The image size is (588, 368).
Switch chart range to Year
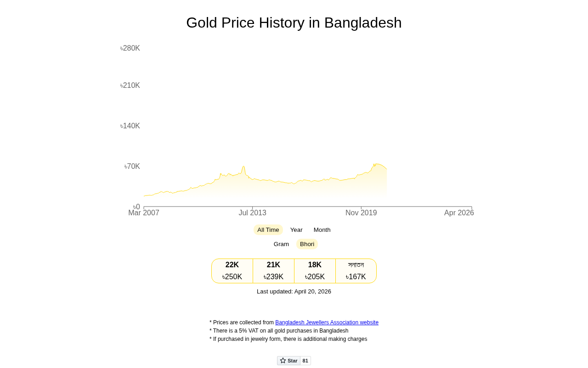click(296, 230)
